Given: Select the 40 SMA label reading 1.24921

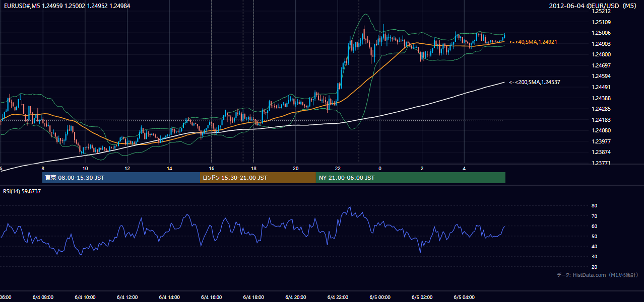Looking at the screenshot, I should pyautogui.click(x=534, y=42).
